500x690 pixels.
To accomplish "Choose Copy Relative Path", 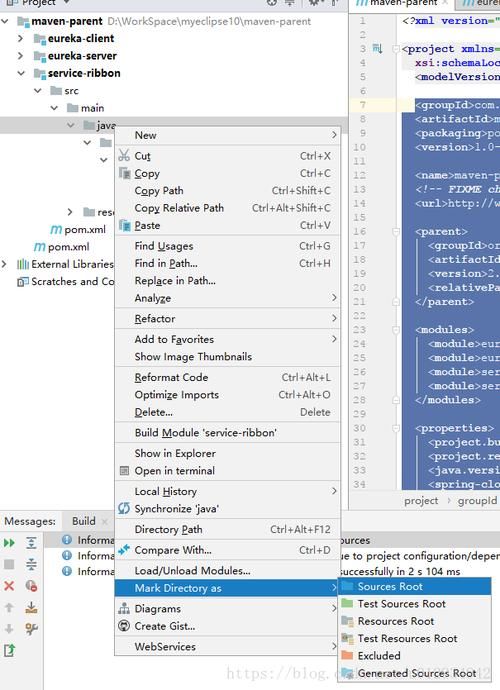I will [x=228, y=208].
